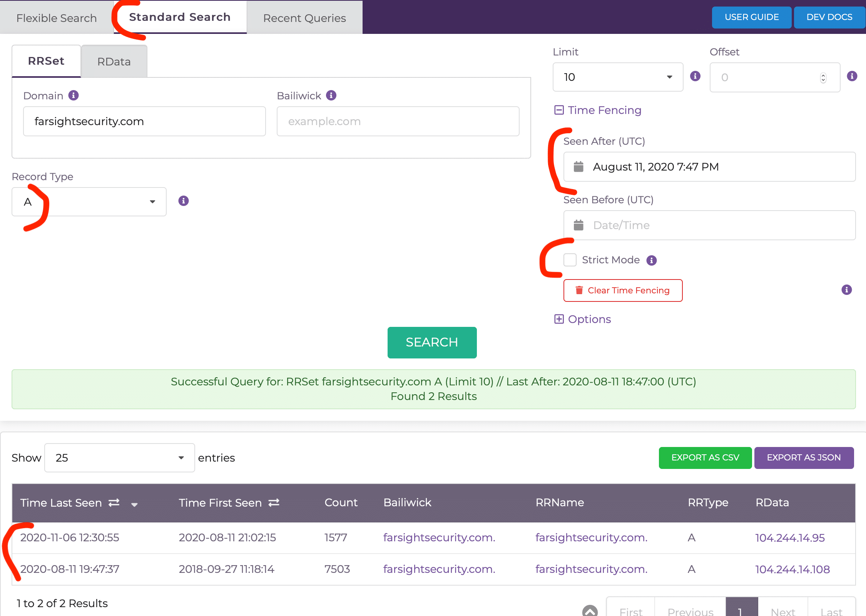Click the Domain input field

(144, 121)
